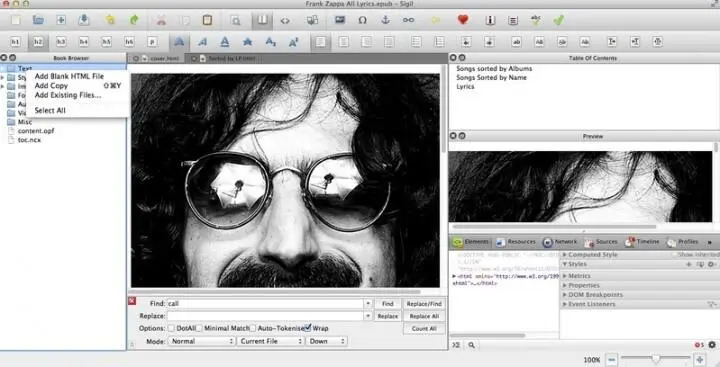Toggle the Bold A formatting button
The width and height of the screenshot is (720, 367).
click(x=179, y=42)
